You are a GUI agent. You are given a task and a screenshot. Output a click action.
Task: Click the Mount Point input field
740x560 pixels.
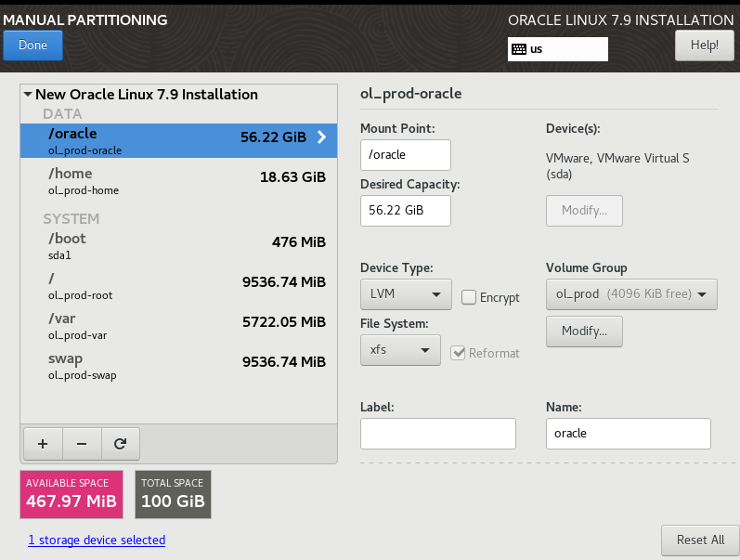(x=406, y=155)
